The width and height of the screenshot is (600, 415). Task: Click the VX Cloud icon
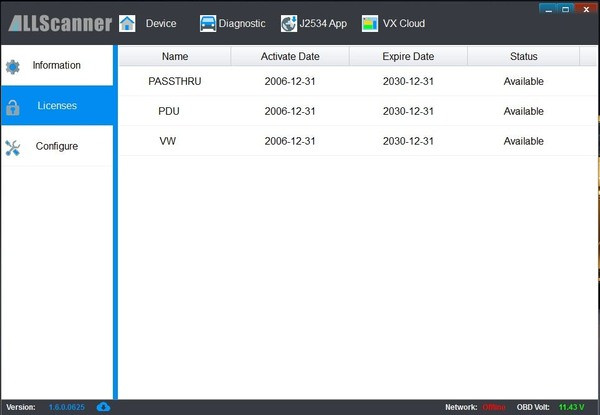pyautogui.click(x=370, y=23)
